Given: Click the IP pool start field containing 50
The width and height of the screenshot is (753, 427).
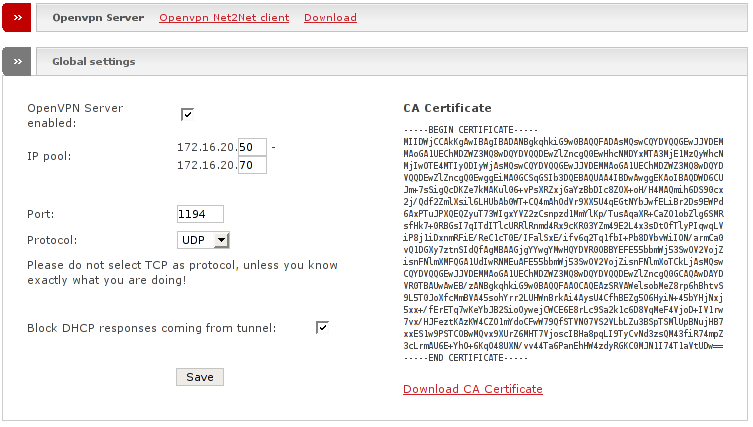Looking at the screenshot, I should click(252, 147).
